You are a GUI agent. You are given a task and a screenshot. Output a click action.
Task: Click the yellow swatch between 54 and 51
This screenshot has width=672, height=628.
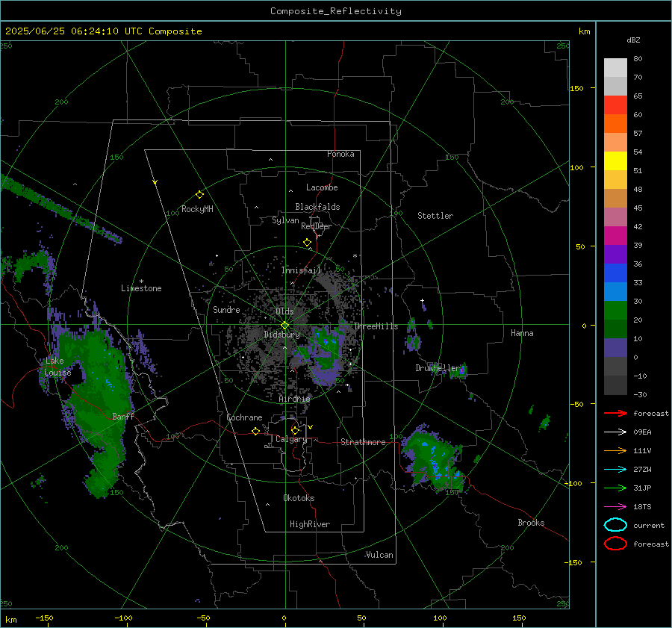tap(615, 161)
